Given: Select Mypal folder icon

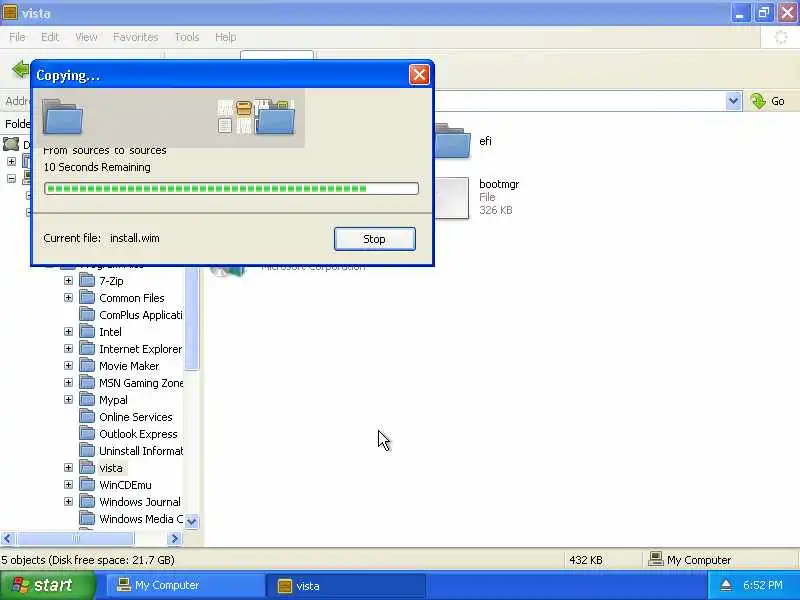Looking at the screenshot, I should click(x=88, y=399).
